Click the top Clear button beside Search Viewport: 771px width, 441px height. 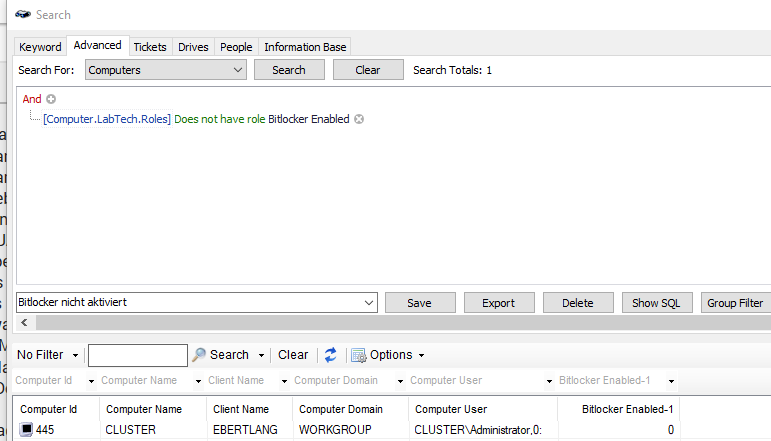pyautogui.click(x=368, y=70)
